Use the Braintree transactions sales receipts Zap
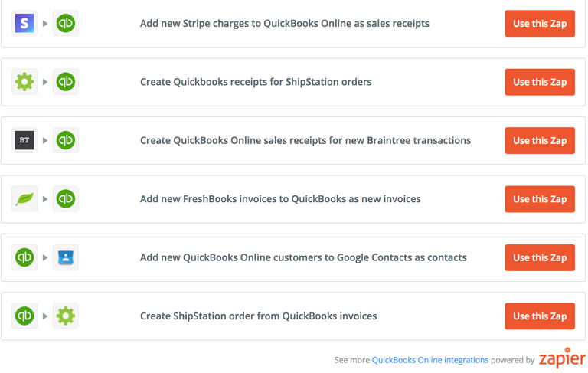Screen dimensions: 588x373 point(540,141)
